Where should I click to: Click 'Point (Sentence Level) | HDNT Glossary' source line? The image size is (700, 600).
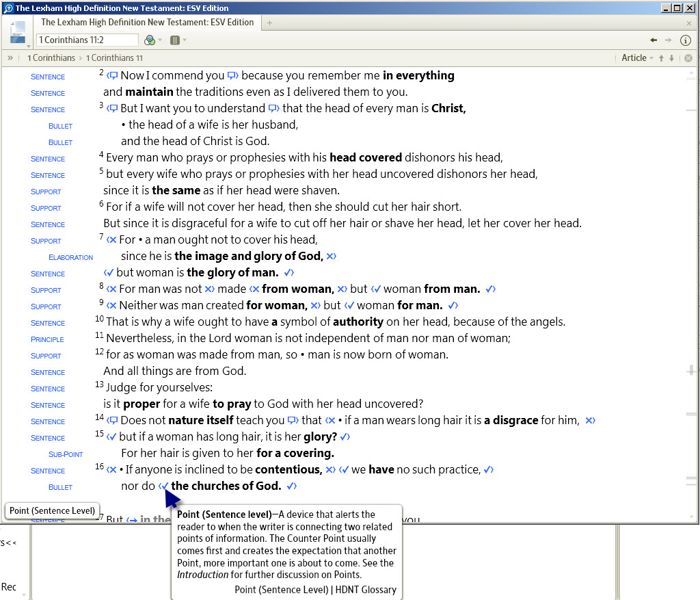click(315, 590)
